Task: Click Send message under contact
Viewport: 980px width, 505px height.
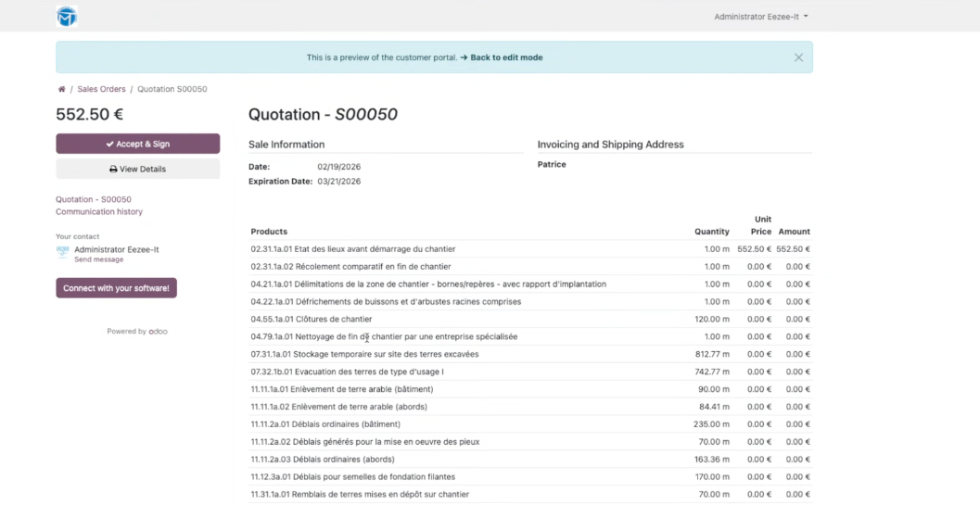Action: click(x=96, y=260)
